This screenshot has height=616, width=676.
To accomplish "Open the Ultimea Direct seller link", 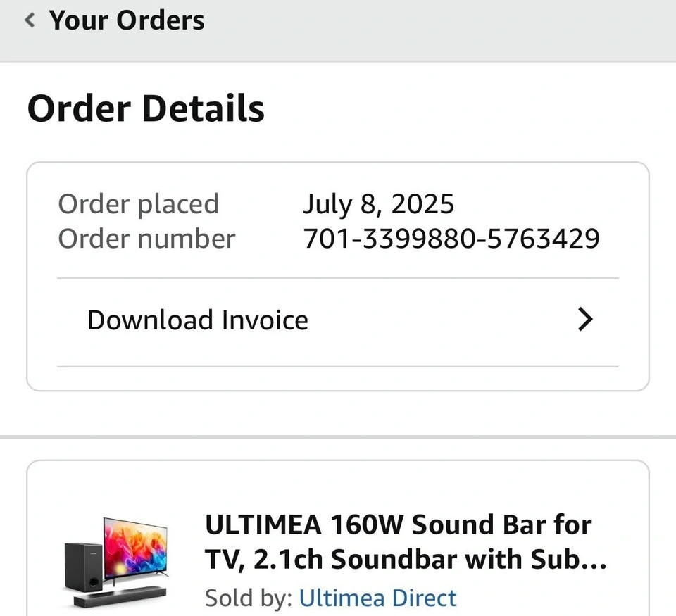I will pos(377,598).
